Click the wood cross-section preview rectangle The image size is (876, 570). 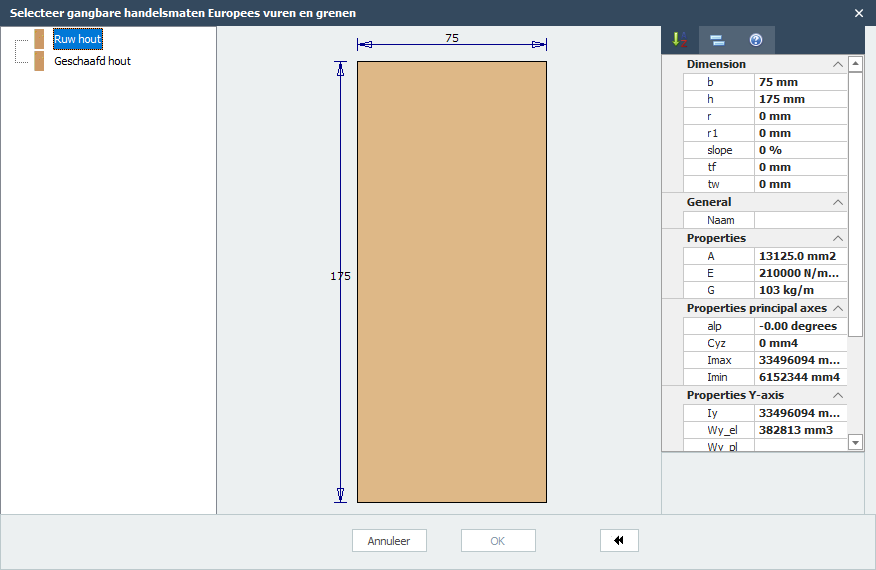tap(452, 282)
